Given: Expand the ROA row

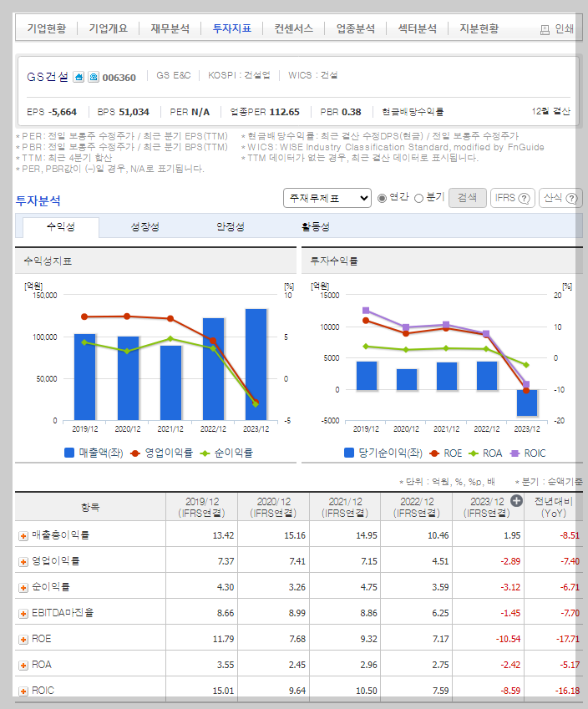Looking at the screenshot, I should pyautogui.click(x=23, y=665).
